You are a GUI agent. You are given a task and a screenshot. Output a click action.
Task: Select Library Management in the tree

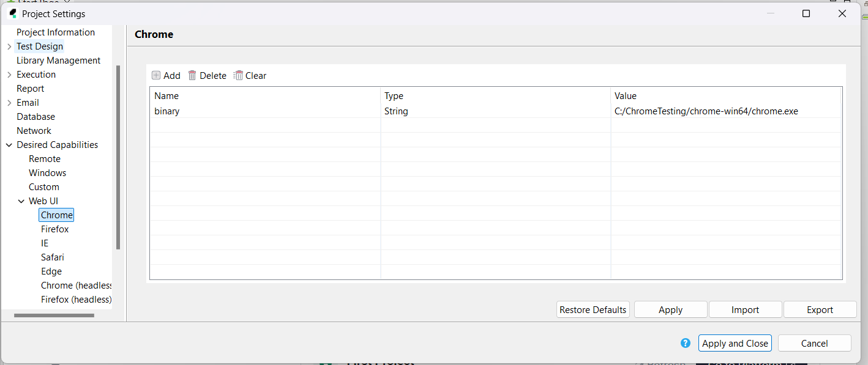tap(58, 61)
